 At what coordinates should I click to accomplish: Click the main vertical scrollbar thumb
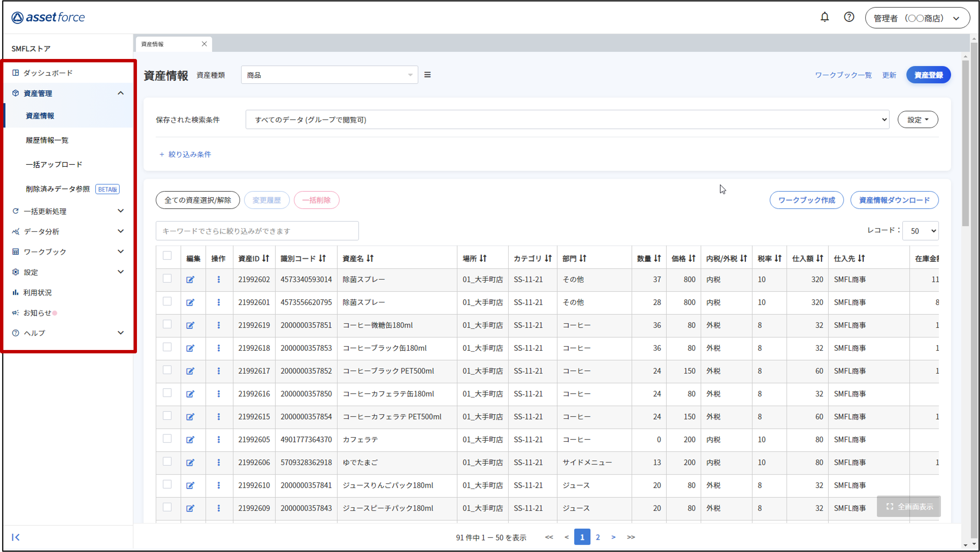click(965, 143)
